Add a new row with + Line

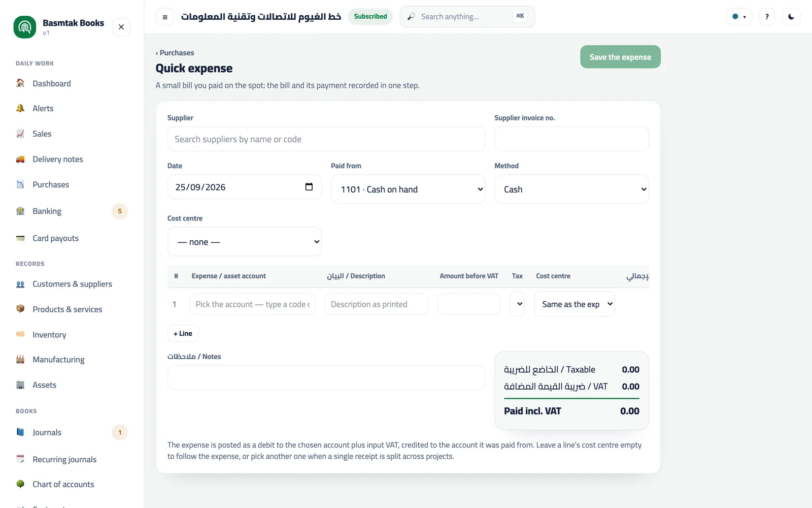183,333
